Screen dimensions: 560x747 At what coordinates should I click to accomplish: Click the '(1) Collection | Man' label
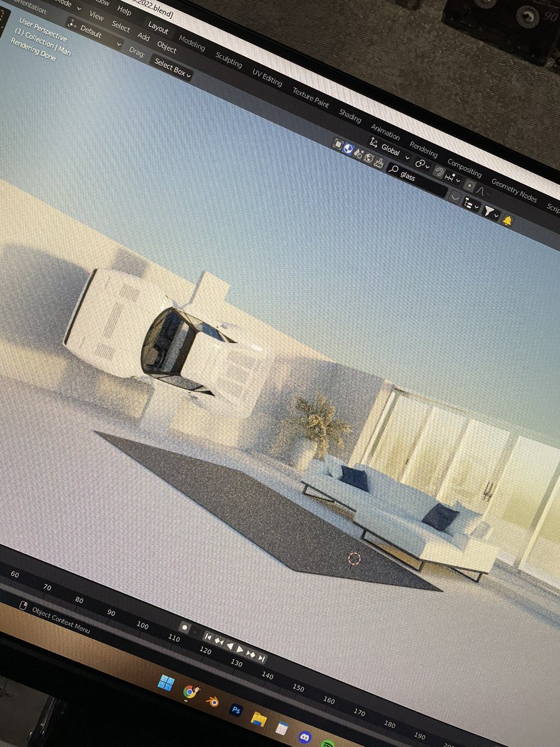(42, 43)
